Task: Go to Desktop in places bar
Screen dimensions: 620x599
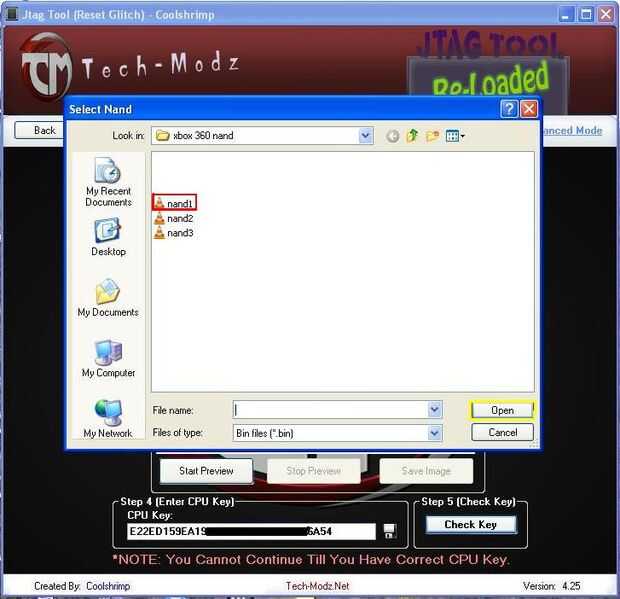Action: click(108, 236)
